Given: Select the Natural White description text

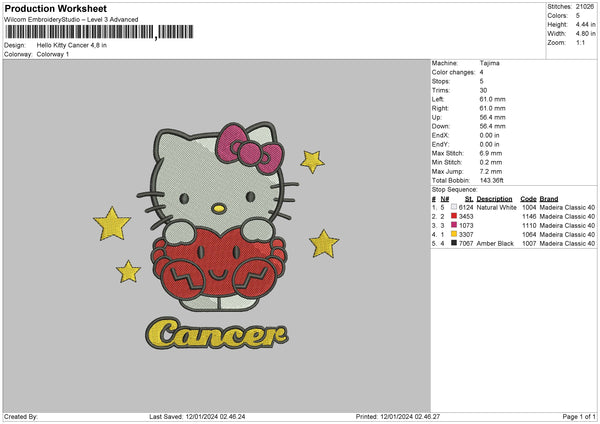Looking at the screenshot, I should pos(496,207).
